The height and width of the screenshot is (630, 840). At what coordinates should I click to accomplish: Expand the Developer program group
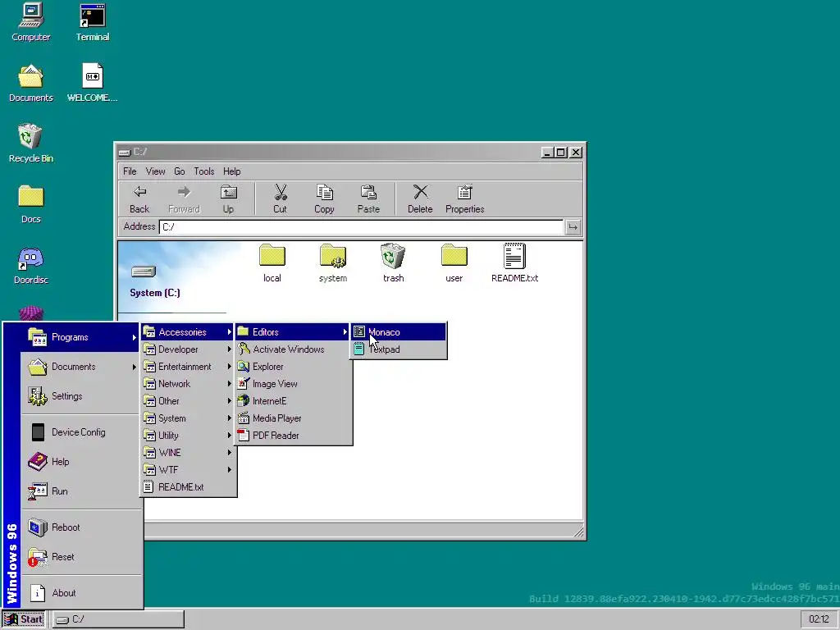188,349
